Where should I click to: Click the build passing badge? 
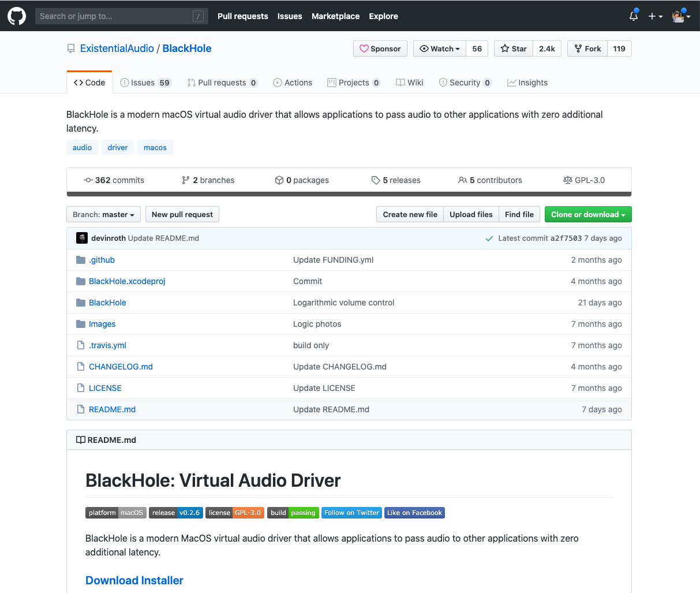point(293,513)
